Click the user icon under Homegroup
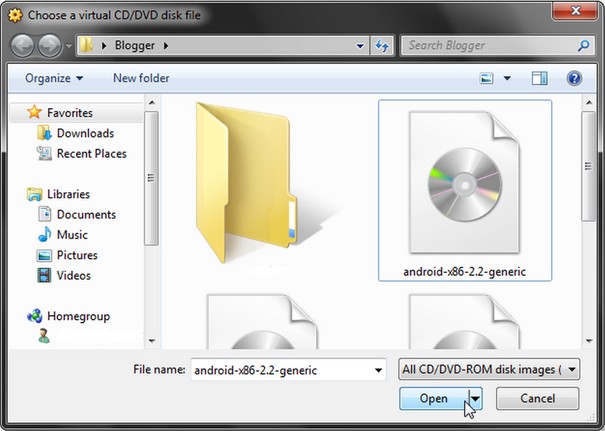The image size is (605, 431). tap(44, 336)
